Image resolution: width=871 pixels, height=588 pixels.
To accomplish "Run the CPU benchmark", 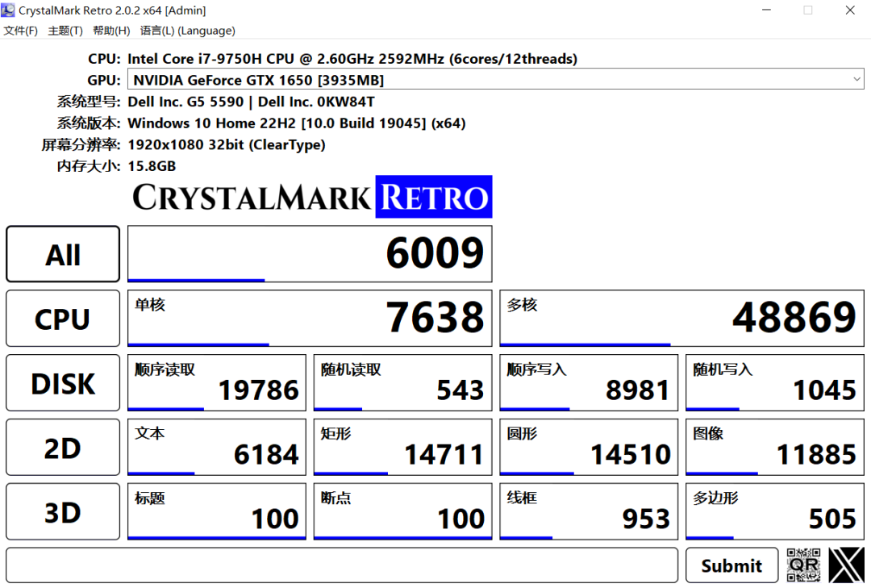I will coord(63,319).
